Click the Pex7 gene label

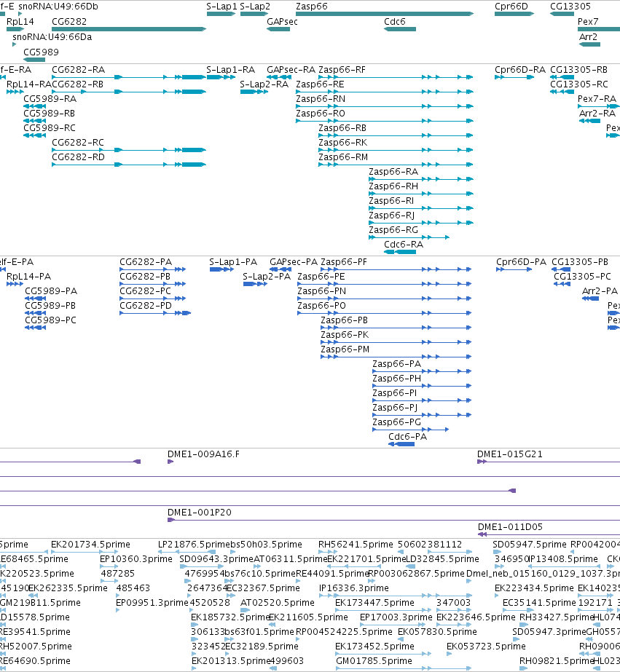pyautogui.click(x=588, y=22)
